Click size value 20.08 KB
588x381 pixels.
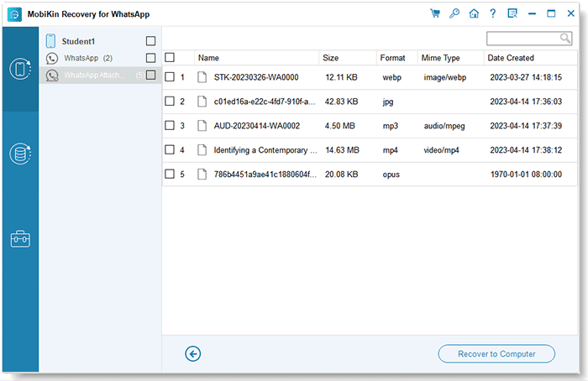341,175
